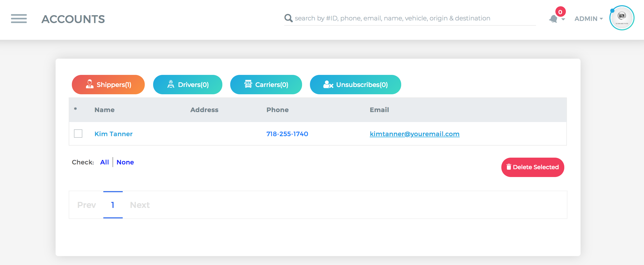Open the hamburger navigation menu
644x265 pixels.
19,19
